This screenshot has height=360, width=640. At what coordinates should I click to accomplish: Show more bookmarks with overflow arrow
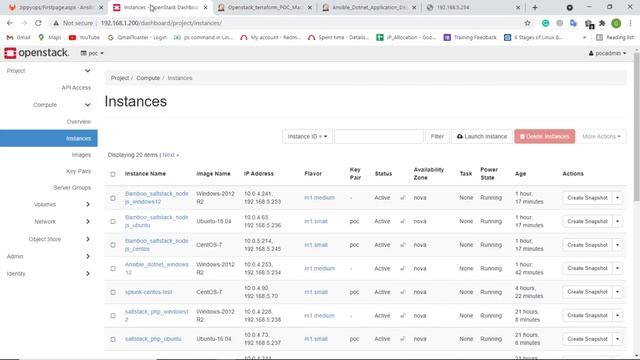584,38
